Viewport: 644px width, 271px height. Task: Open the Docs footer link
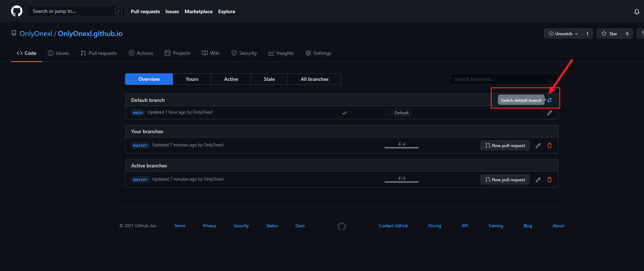(x=300, y=226)
